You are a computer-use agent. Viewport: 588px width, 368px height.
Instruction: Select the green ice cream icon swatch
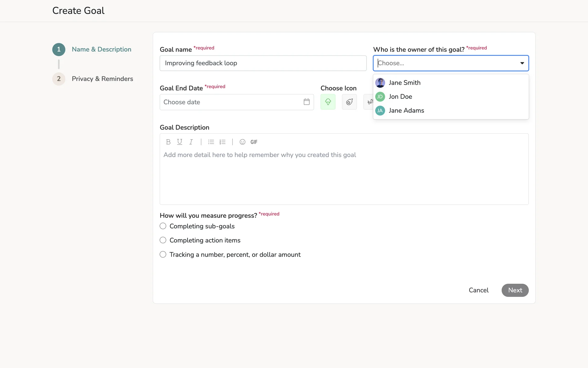[328, 102]
